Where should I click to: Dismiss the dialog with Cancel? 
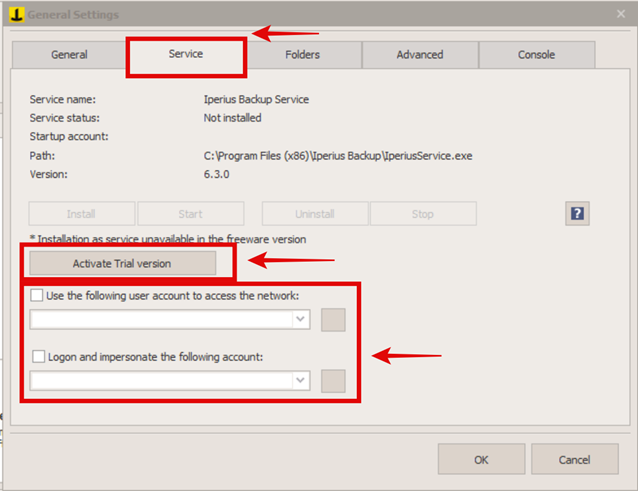[x=575, y=459]
